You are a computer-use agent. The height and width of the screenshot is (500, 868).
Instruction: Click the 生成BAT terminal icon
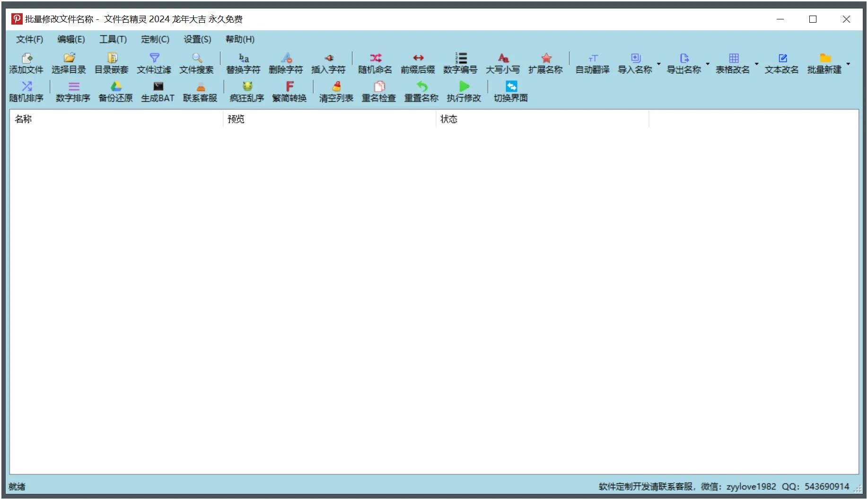tap(158, 87)
